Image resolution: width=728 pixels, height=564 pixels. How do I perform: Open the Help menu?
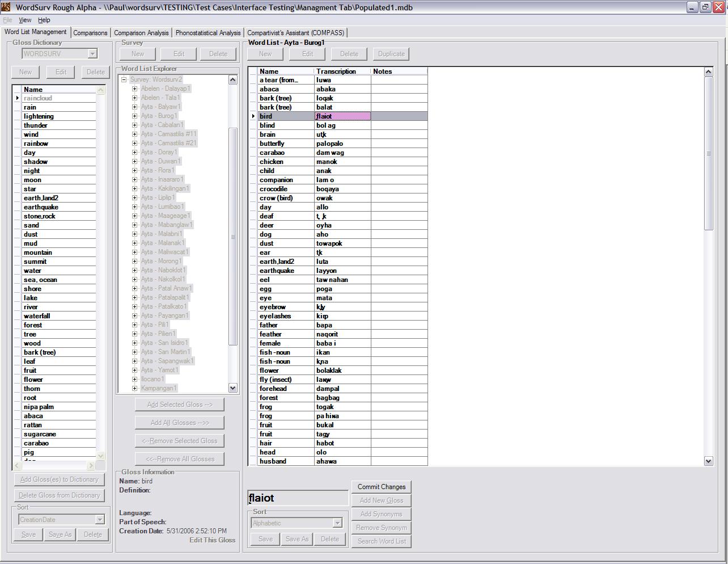pyautogui.click(x=44, y=20)
